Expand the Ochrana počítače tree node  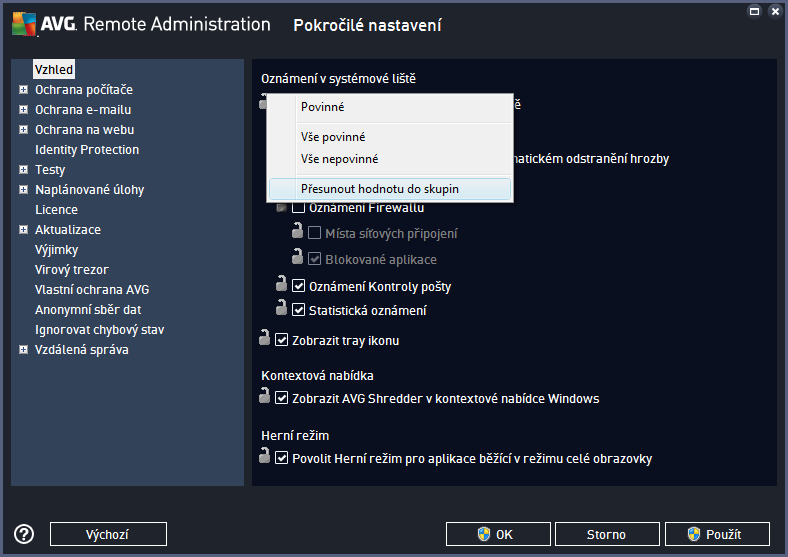pyautogui.click(x=23, y=89)
